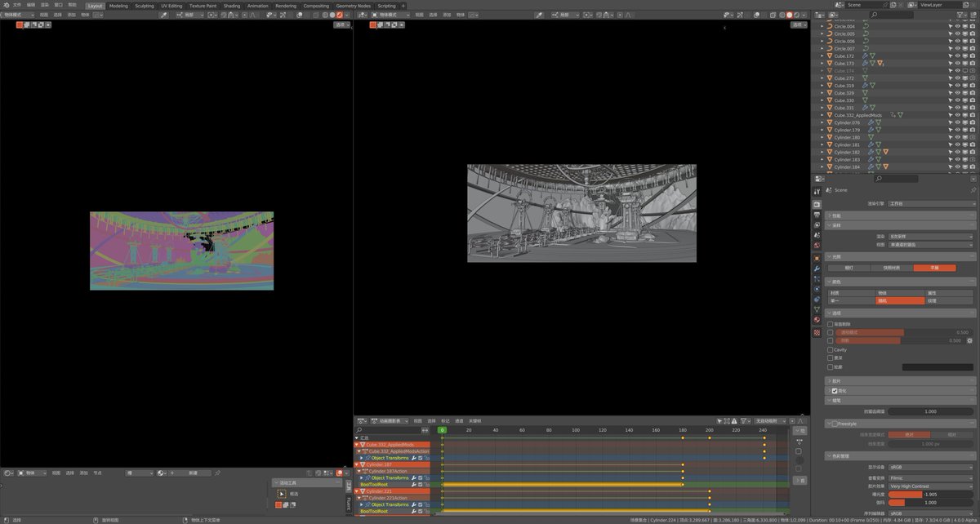This screenshot has width=980, height=524.
Task: Switch to the UV Editing workspace tab
Action: pos(171,5)
